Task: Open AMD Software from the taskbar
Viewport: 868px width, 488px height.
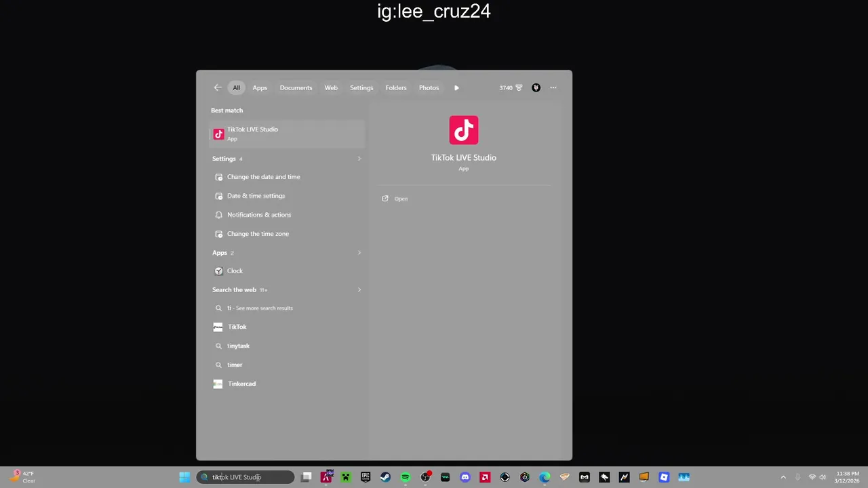Action: 485,477
